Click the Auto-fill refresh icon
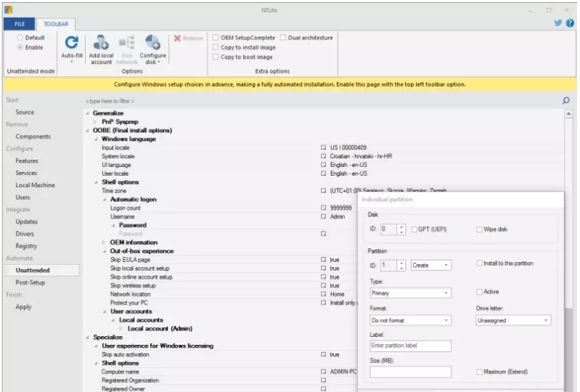580x392 pixels. point(71,43)
